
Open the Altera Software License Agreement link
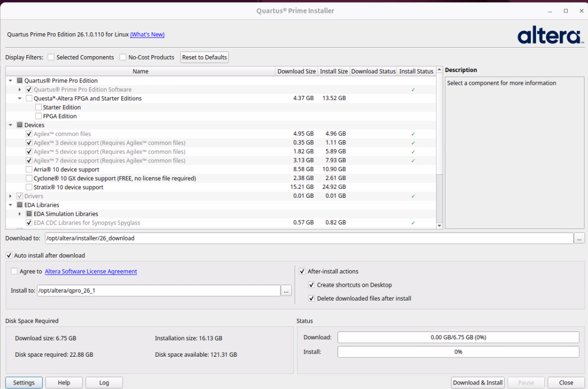pos(91,271)
